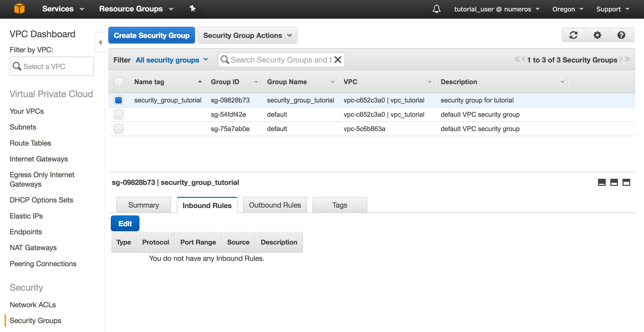Toggle the select-all header checkbox
Image resolution: width=644 pixels, height=332 pixels.
[x=118, y=82]
